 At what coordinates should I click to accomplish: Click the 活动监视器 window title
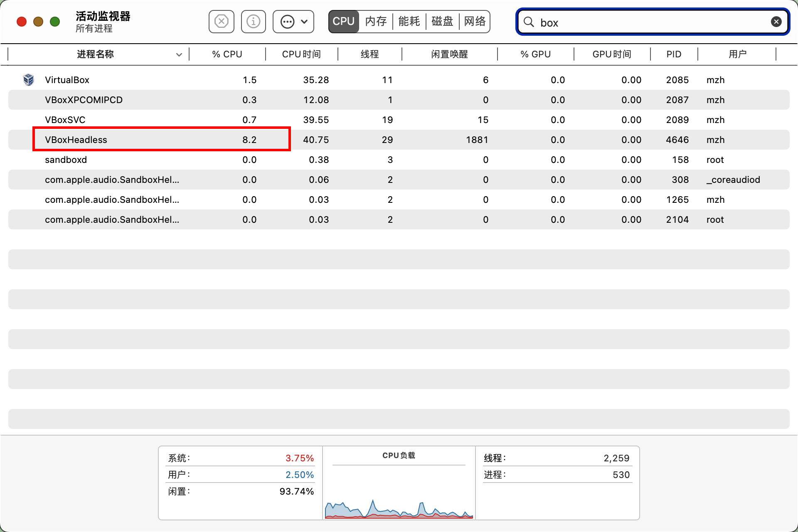pos(103,16)
